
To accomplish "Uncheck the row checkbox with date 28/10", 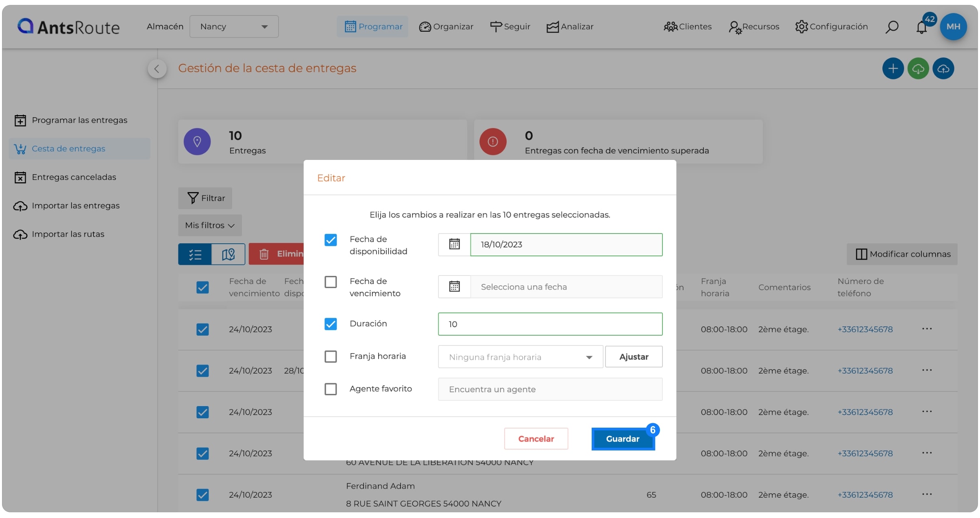I will coord(203,371).
